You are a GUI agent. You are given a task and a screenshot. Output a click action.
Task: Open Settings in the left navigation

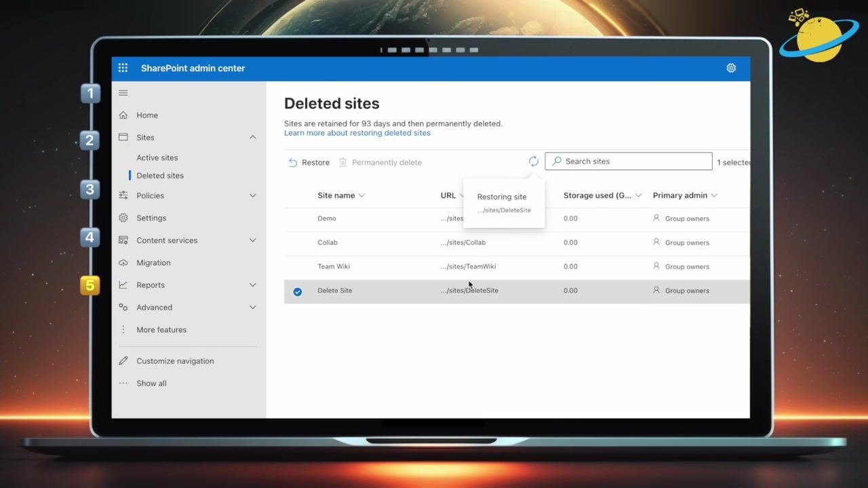coord(151,218)
